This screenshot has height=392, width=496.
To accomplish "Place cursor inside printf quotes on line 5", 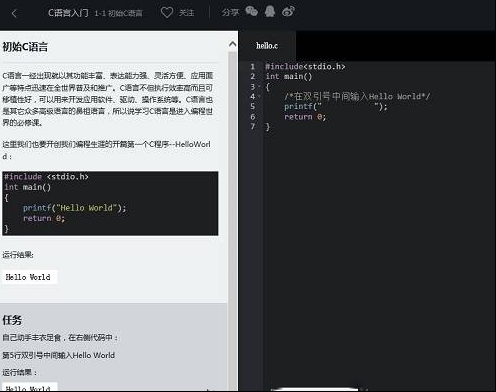I will tap(347, 107).
